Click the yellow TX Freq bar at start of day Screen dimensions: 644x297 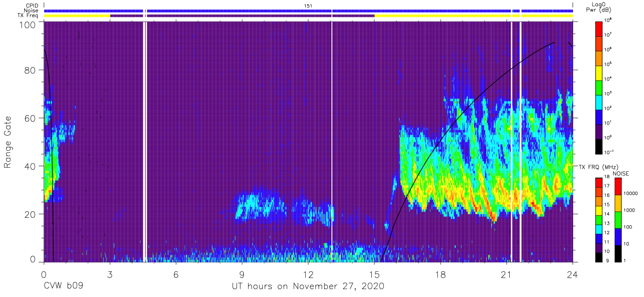(x=77, y=16)
